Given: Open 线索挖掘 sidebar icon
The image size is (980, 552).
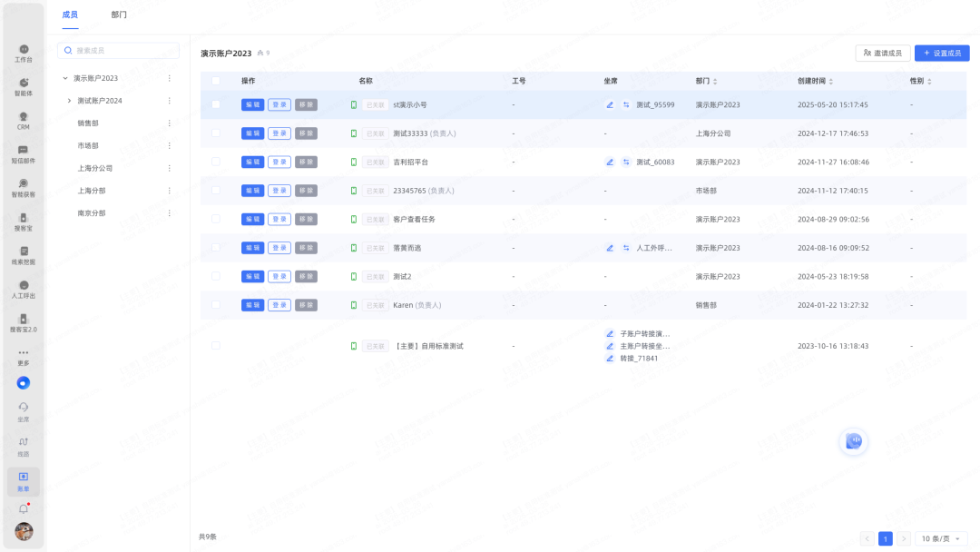Looking at the screenshot, I should point(24,255).
